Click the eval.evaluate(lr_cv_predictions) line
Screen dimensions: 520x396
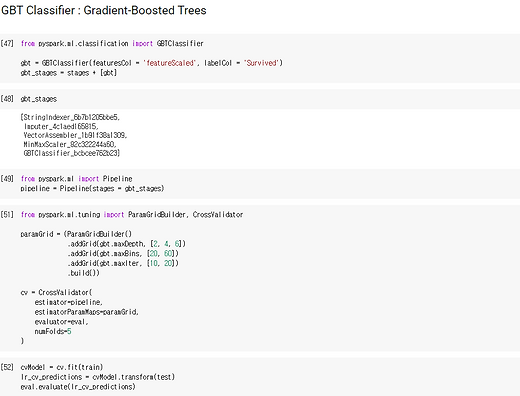pyautogui.click(x=78, y=387)
